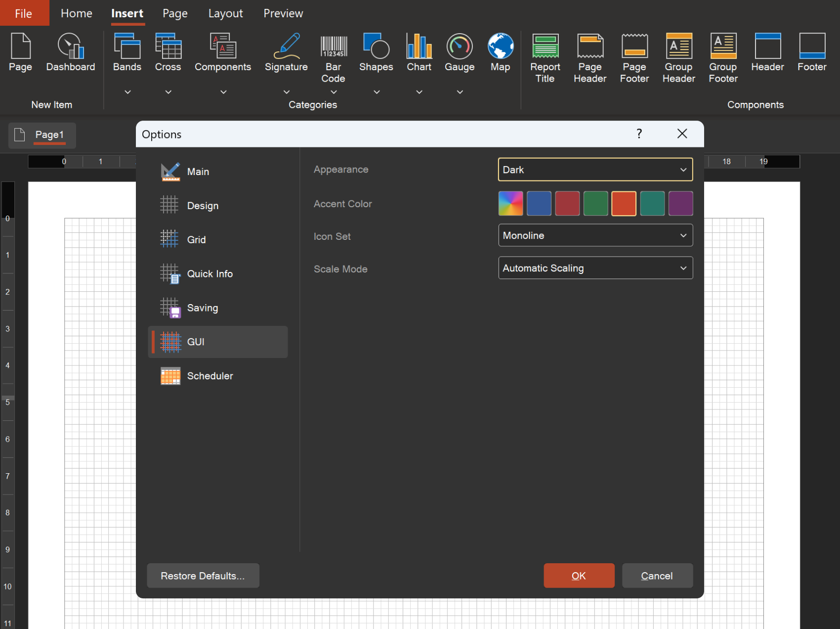
Task: Click the Dashboard new item icon
Action: [71, 53]
